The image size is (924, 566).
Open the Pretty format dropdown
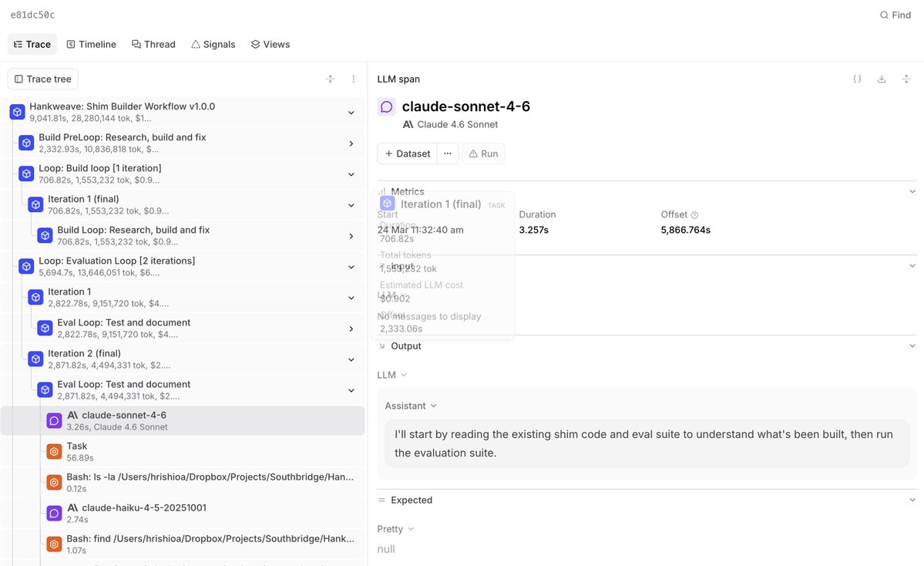pos(395,529)
